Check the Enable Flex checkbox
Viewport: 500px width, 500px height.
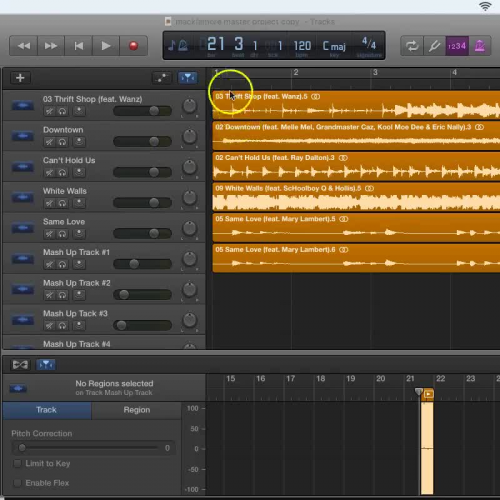[17, 483]
